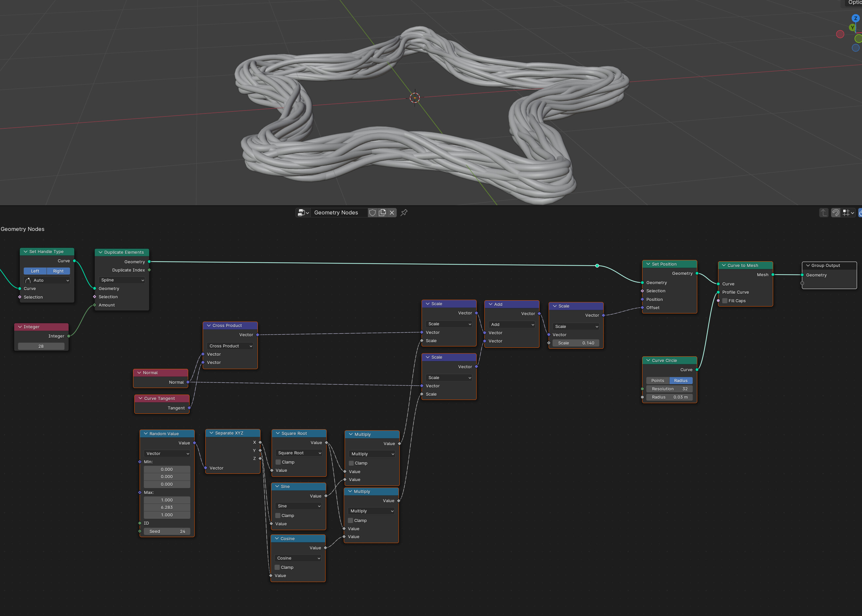Toggle the fake user shield icon
The width and height of the screenshot is (862, 616).
[x=372, y=213]
